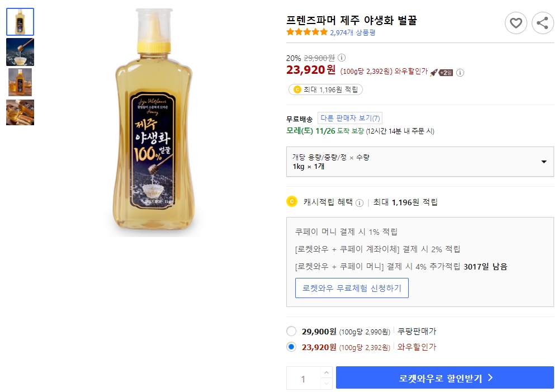Click the 로켓와우로 할인받기 button
Screen dimensions: 558x392
(x=444, y=377)
